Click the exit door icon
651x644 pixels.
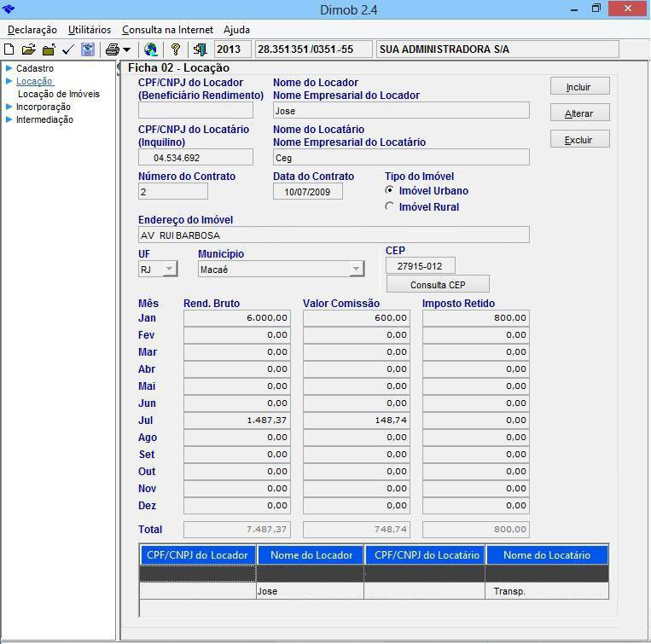click(x=200, y=49)
